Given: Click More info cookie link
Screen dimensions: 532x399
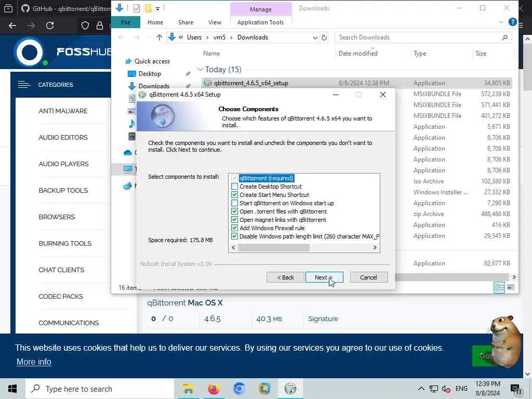Looking at the screenshot, I should pyautogui.click(x=34, y=362).
